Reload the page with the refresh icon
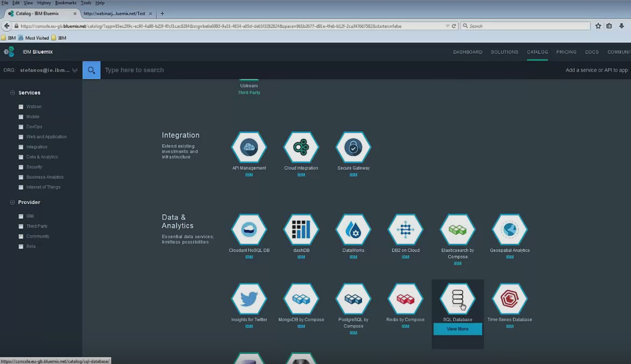This screenshot has height=364, width=631. coord(454,26)
